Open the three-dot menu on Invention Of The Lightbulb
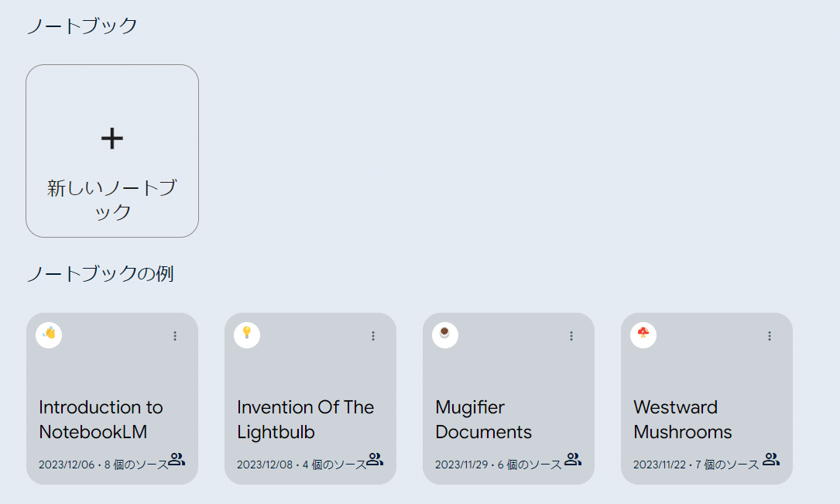 373,336
